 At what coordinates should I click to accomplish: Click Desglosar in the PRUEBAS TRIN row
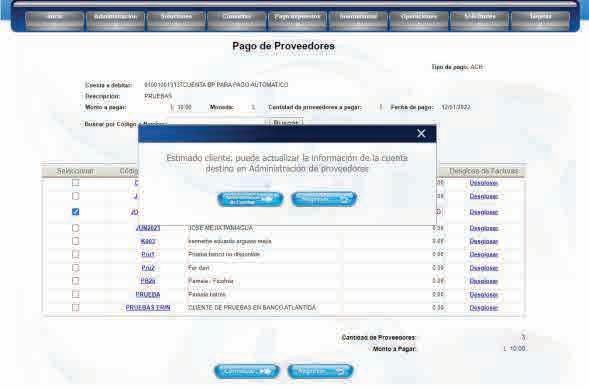(x=484, y=308)
